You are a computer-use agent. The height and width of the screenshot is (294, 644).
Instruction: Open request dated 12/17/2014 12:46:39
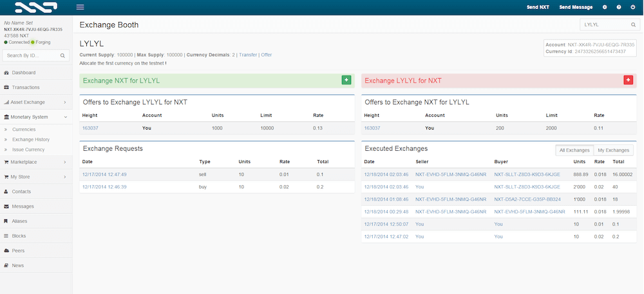[x=104, y=187]
